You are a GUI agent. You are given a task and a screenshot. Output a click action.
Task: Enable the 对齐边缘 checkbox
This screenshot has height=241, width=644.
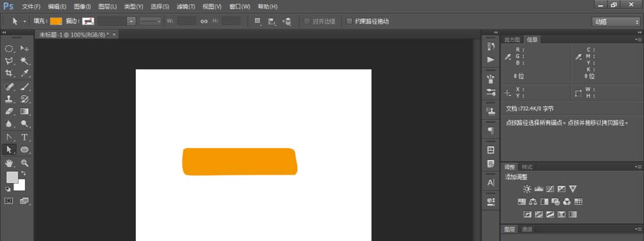pos(307,21)
